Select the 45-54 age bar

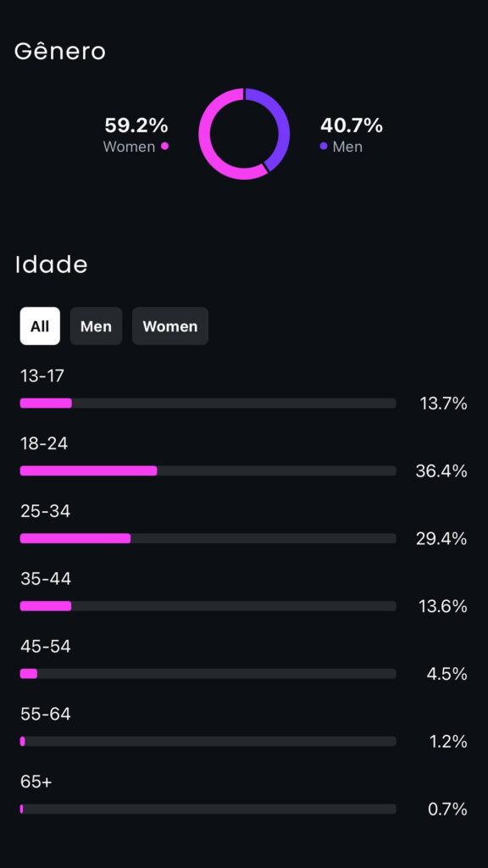pyautogui.click(x=208, y=673)
